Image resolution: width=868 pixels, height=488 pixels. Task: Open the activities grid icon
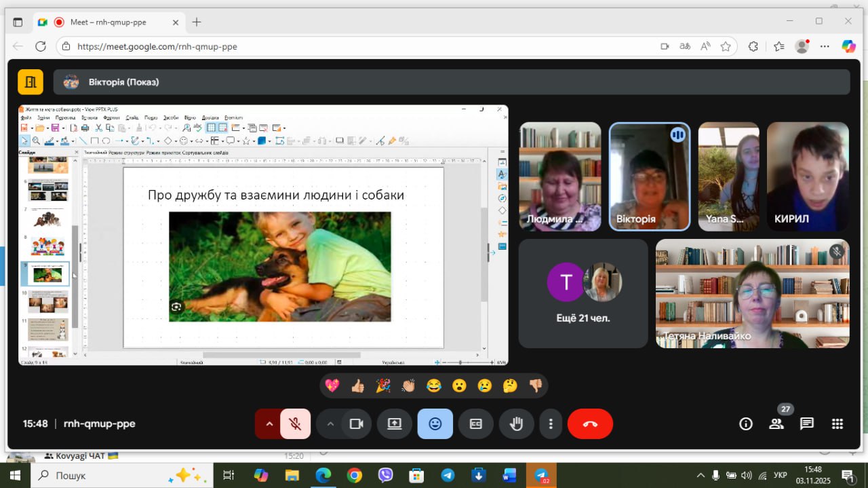[837, 424]
